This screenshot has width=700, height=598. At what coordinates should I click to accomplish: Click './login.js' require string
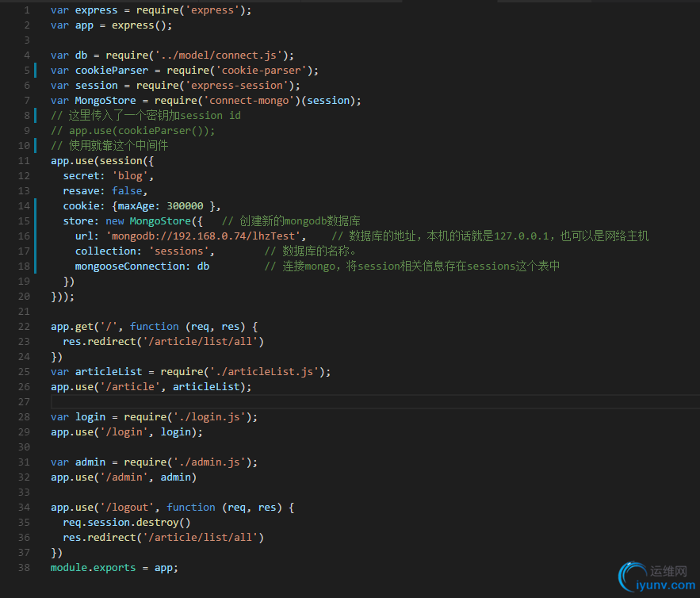click(209, 417)
